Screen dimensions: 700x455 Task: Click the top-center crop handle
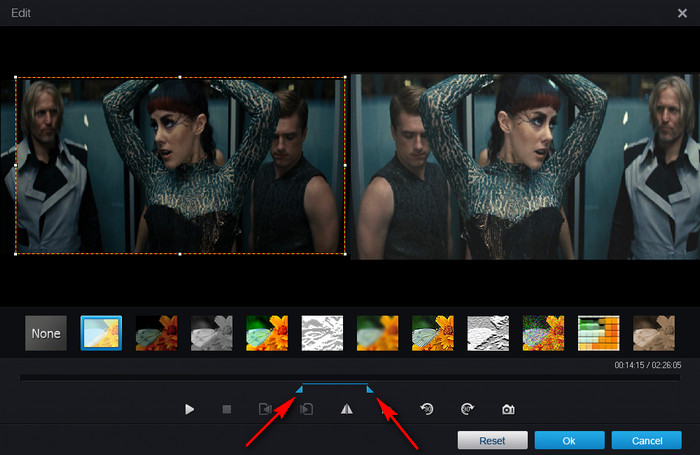point(180,77)
